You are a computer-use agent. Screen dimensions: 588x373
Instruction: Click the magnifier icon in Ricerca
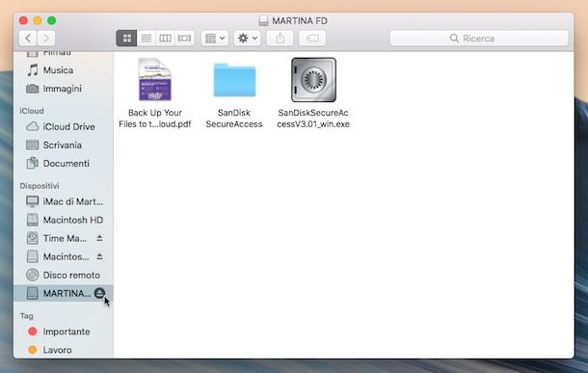pos(454,39)
